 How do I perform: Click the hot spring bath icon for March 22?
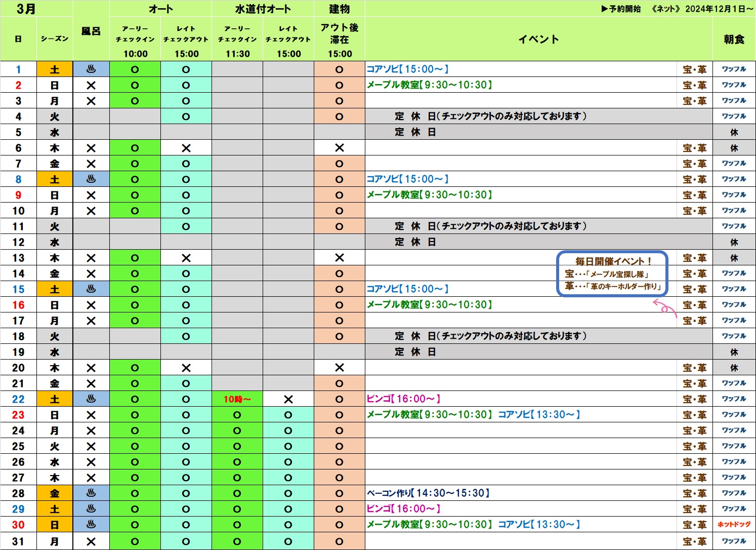[x=91, y=399]
